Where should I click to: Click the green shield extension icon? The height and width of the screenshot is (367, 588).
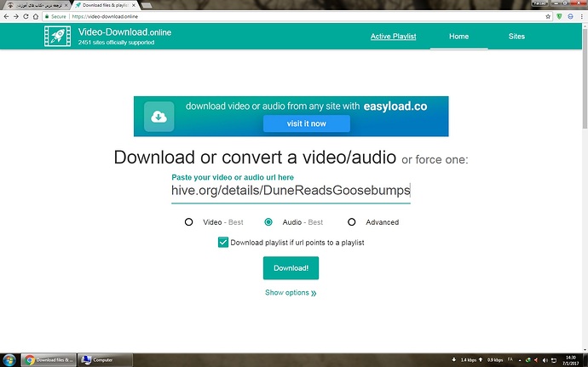559,16
